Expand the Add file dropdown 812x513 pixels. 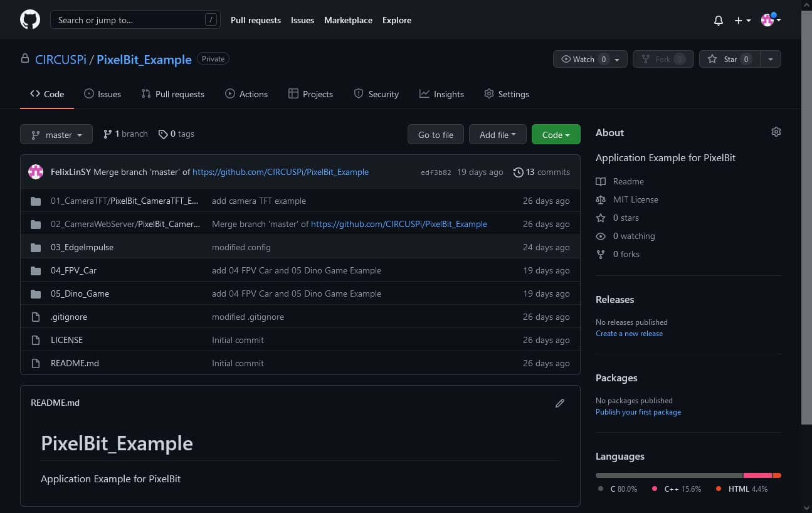[x=498, y=134]
